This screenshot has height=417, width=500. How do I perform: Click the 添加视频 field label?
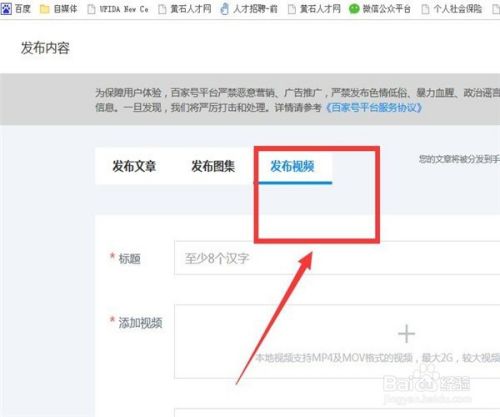140,323
